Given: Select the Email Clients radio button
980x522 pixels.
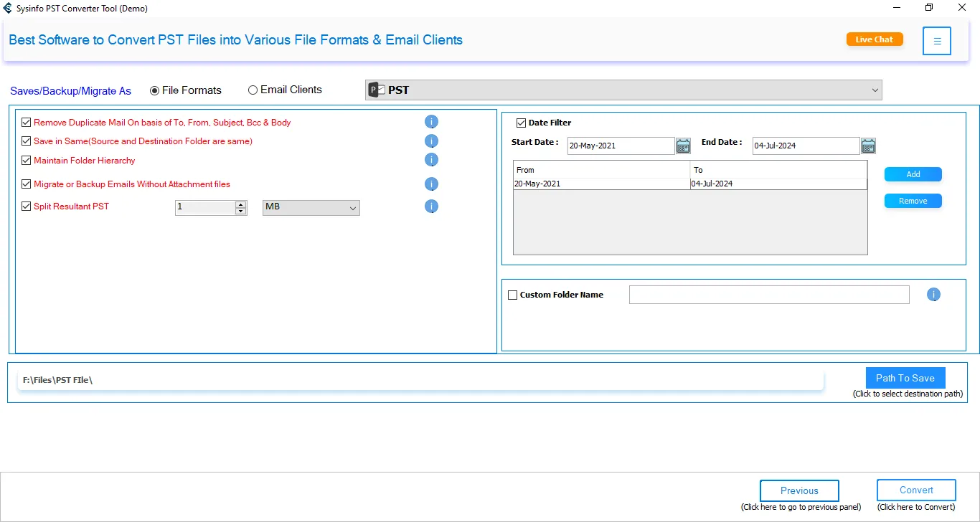Looking at the screenshot, I should click(253, 90).
